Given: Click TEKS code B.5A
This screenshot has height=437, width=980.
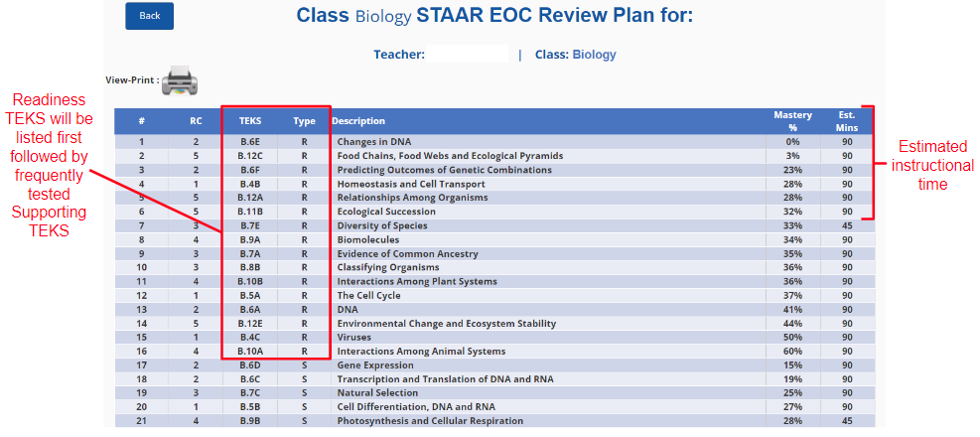Looking at the screenshot, I should coord(250,295).
